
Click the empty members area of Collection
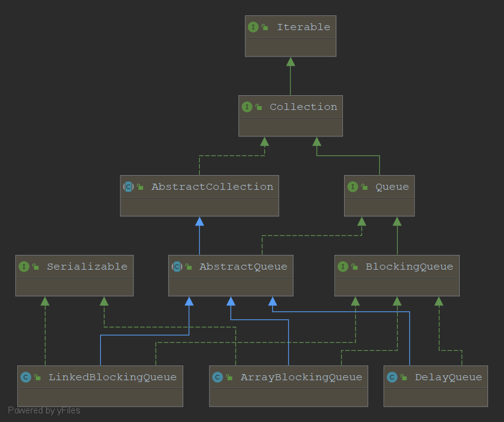(x=291, y=127)
